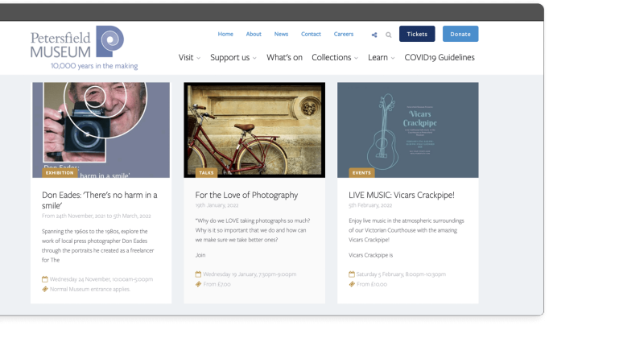
Task: Select the red bicycle photo thumbnail
Action: 254,129
